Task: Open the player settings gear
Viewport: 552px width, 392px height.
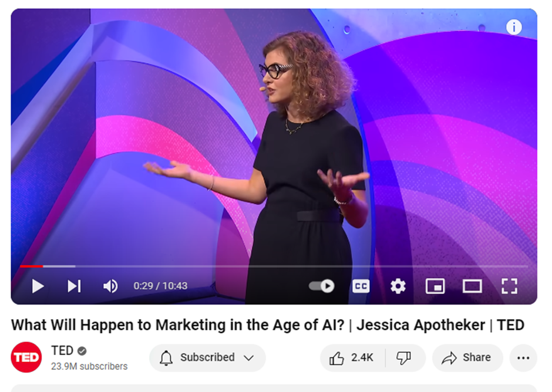Action: pyautogui.click(x=398, y=286)
